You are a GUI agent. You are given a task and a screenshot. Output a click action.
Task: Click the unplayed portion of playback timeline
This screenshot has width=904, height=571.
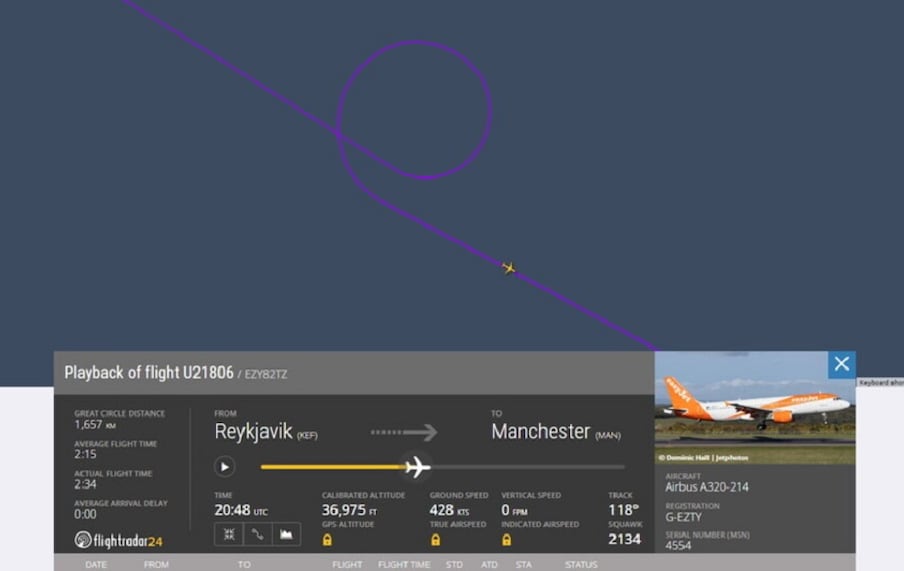click(x=528, y=467)
